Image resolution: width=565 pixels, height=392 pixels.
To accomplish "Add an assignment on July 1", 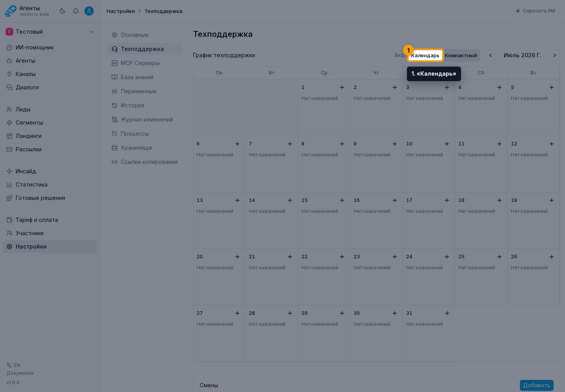I will [342, 87].
